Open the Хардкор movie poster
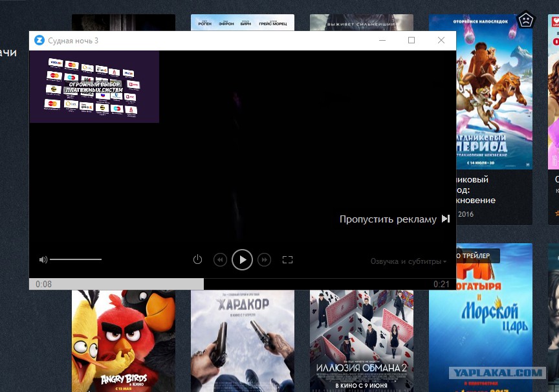The height and width of the screenshot is (392, 559). tap(243, 341)
